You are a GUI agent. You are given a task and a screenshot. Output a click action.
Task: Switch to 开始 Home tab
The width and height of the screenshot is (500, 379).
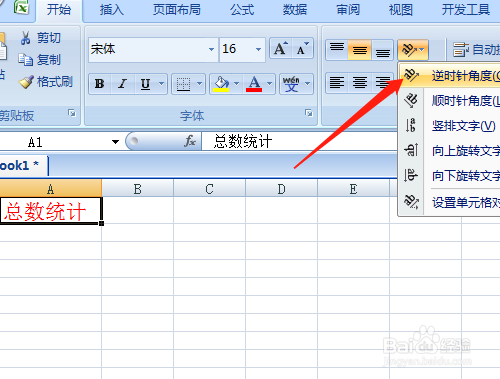tap(59, 10)
